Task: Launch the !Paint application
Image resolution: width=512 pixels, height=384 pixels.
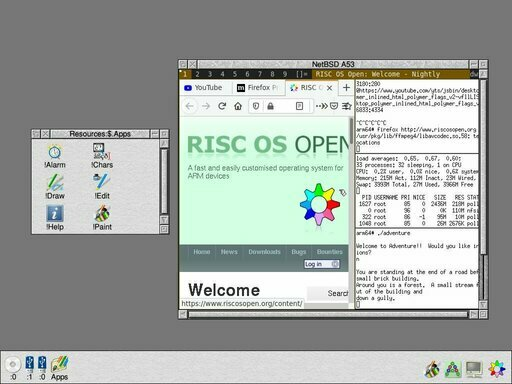Action: click(102, 218)
